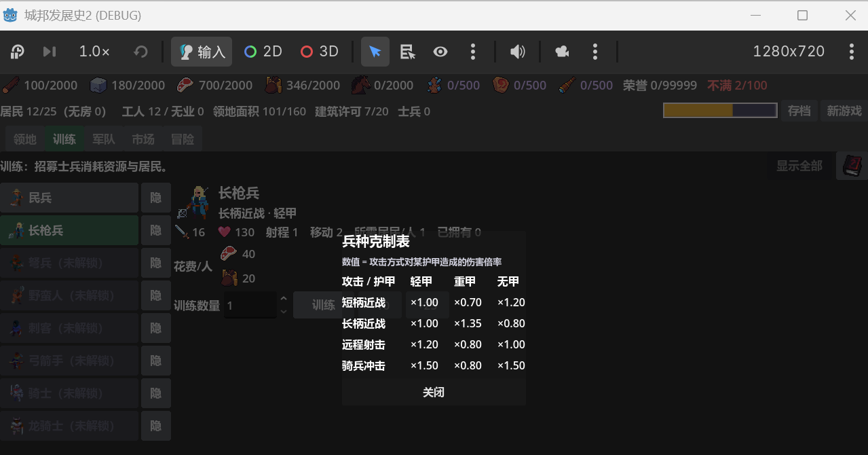This screenshot has width=868, height=455.
Task: Click the stone resource icon beside 180/2000
Action: [98, 86]
